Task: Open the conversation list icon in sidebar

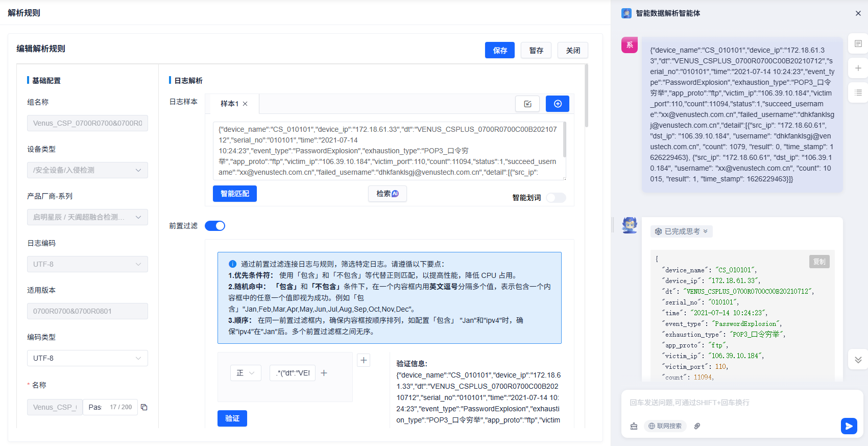Action: (x=858, y=92)
